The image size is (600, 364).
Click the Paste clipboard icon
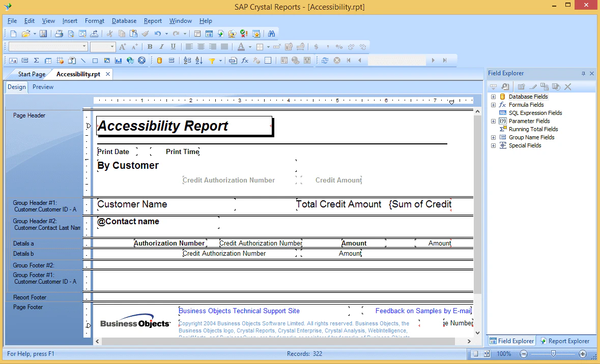click(133, 34)
